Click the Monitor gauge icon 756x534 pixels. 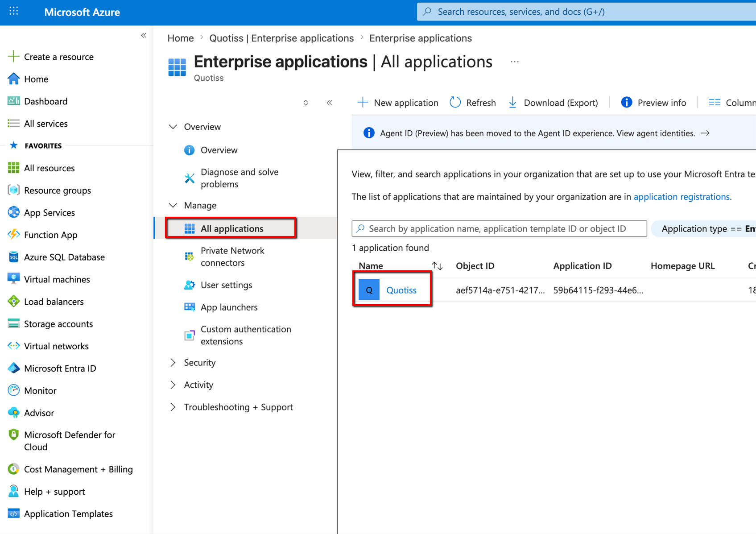tap(14, 390)
